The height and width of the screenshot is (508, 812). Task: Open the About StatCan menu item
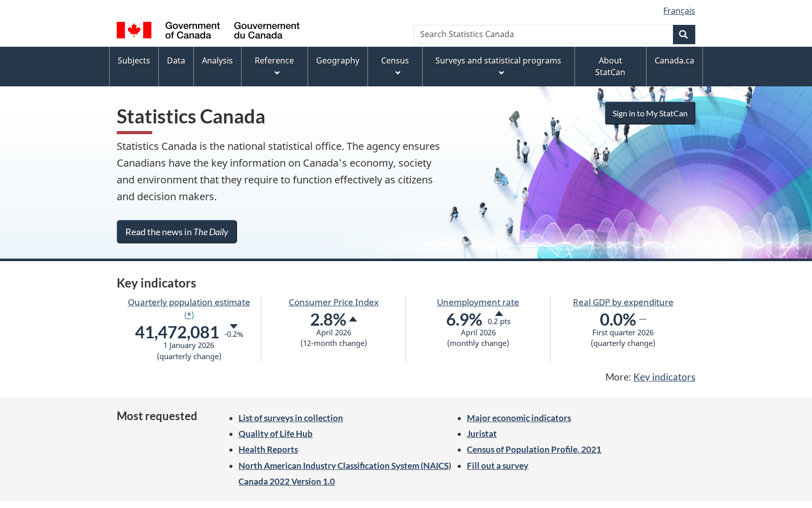[610, 67]
